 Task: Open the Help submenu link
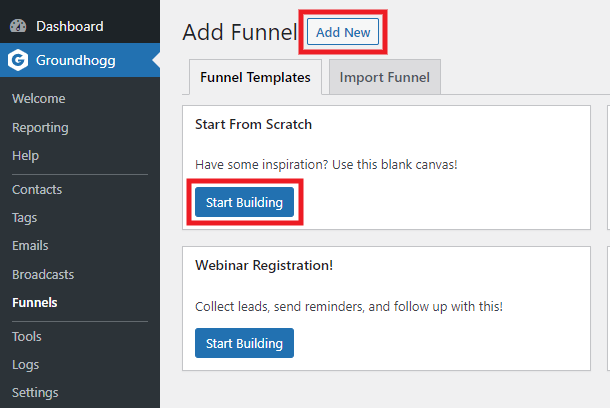25,156
